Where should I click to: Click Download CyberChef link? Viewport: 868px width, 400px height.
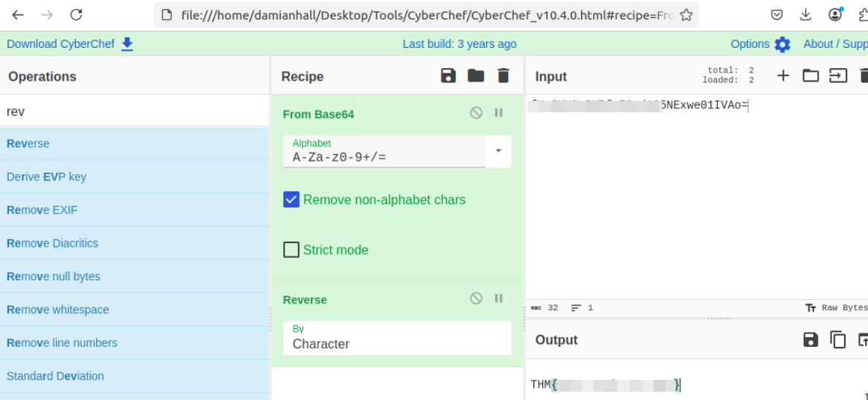click(69, 44)
